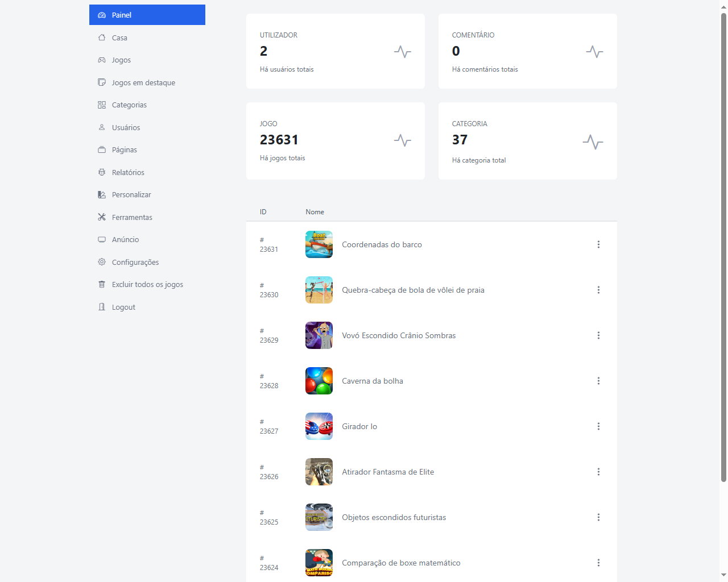
Task: Click the vertical page scrollbar
Action: click(x=723, y=244)
